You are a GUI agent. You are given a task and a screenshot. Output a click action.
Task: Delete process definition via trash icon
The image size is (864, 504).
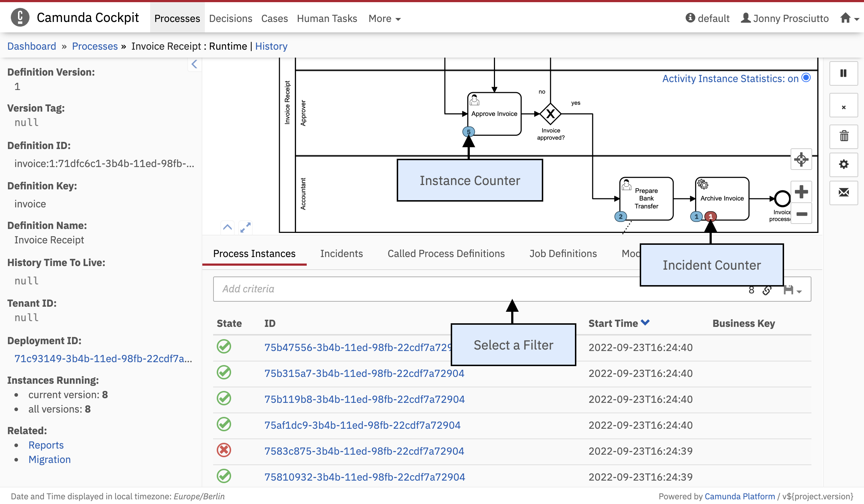[x=843, y=136]
